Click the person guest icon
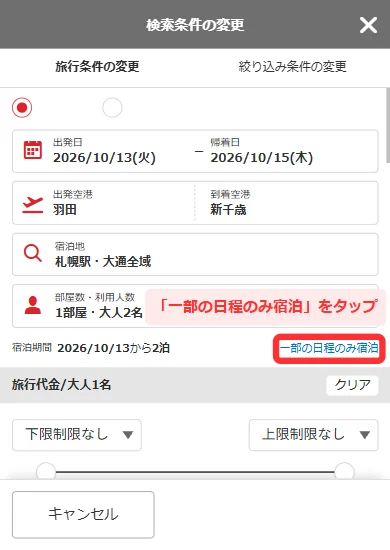This screenshot has height=550, width=390. pyautogui.click(x=33, y=305)
